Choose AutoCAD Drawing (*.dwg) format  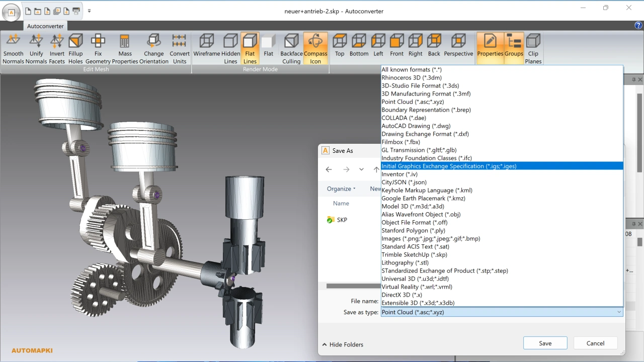tap(502, 126)
